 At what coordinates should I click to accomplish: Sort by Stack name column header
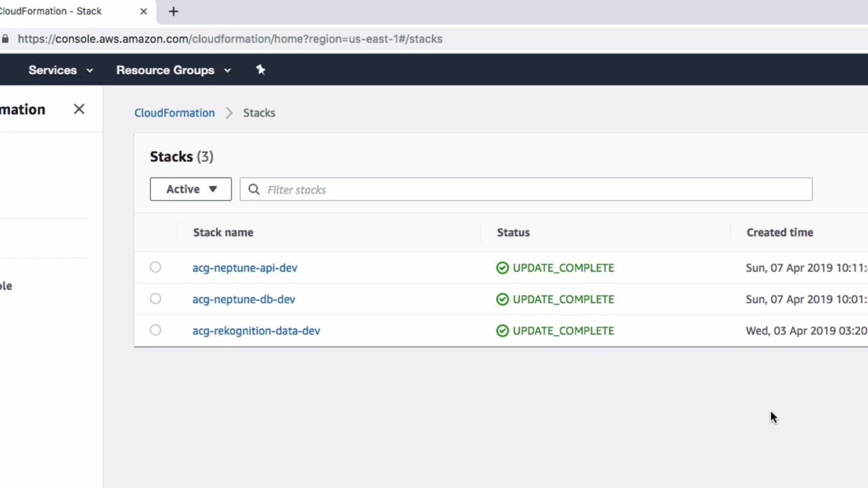click(x=223, y=232)
